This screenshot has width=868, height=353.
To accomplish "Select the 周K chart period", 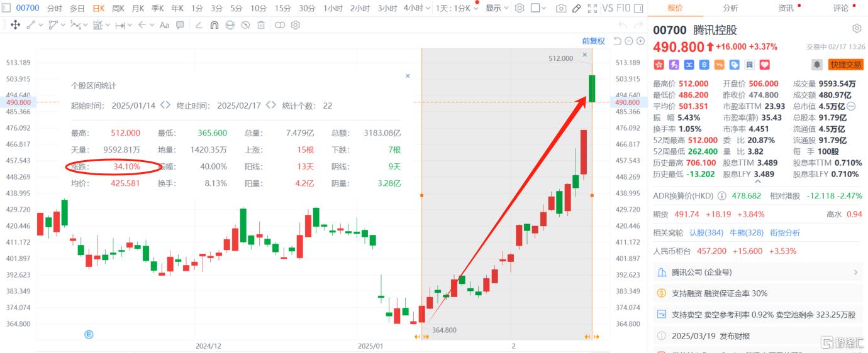I will point(118,8).
